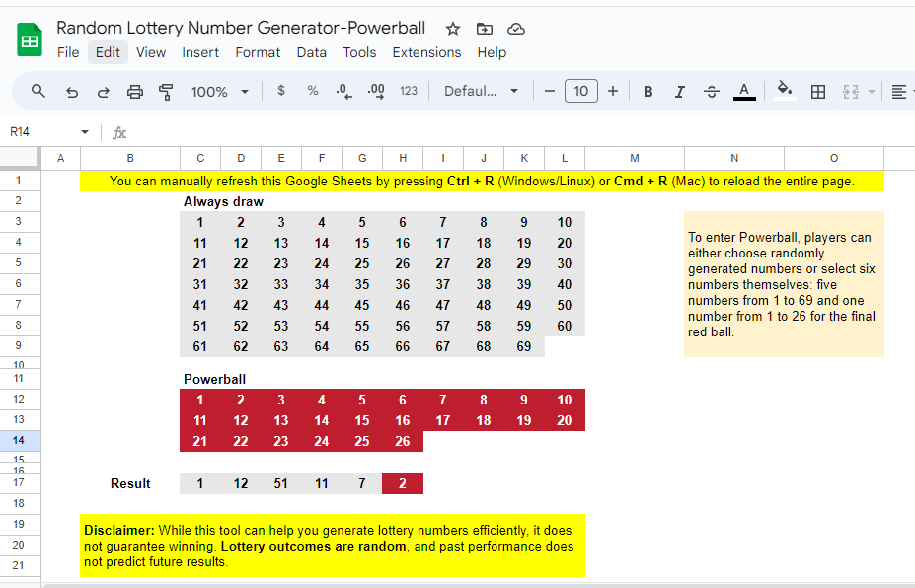Open the Data menu
The height and width of the screenshot is (588, 915).
coord(312,52)
